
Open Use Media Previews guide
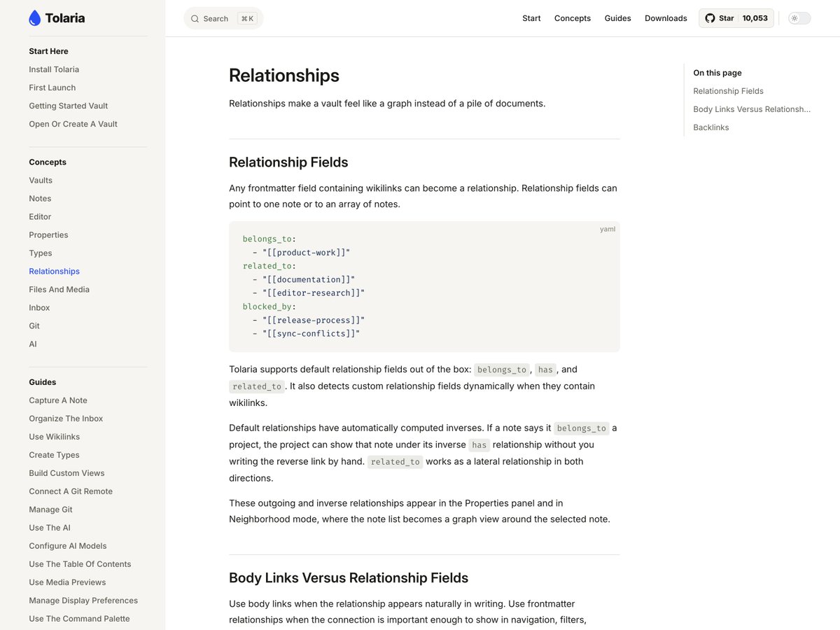pyautogui.click(x=67, y=582)
